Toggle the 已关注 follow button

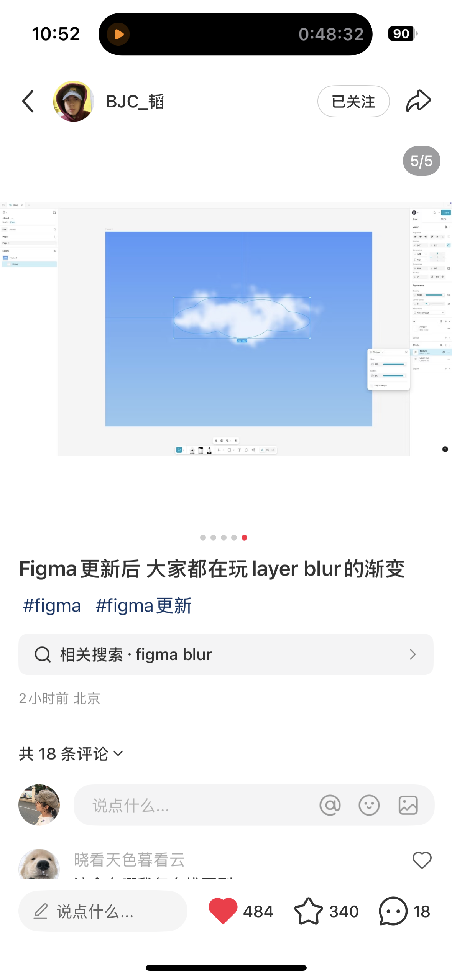pyautogui.click(x=353, y=101)
